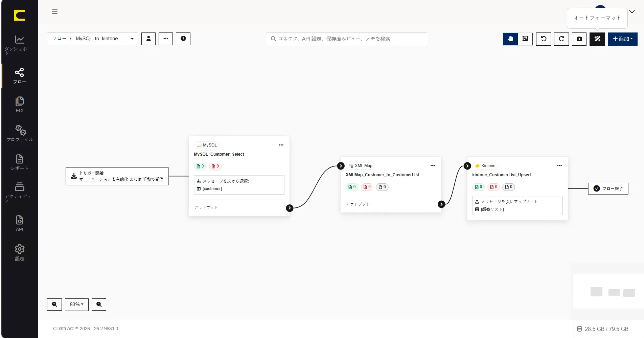
Task: Zoom in on the flow canvas
Action: pyautogui.click(x=54, y=305)
